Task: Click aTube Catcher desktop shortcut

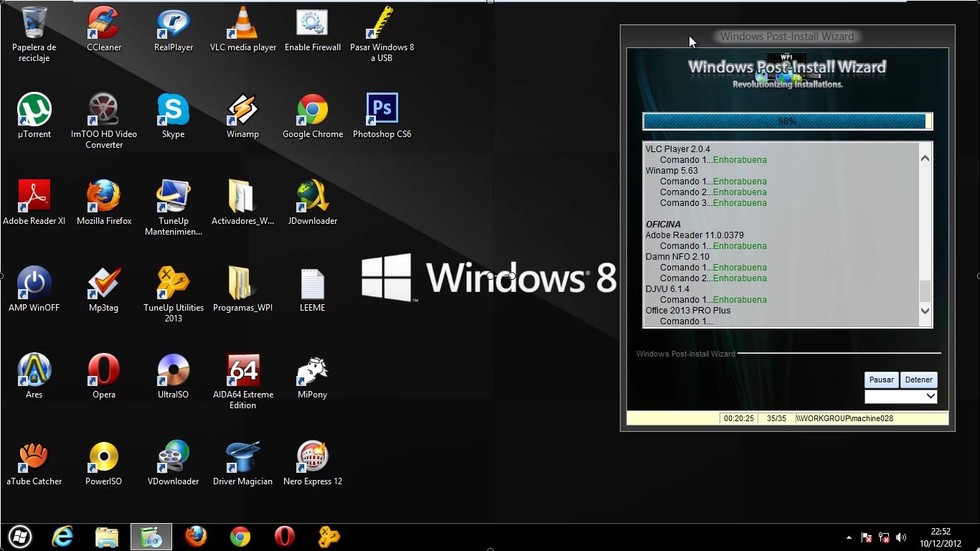Action: point(34,463)
